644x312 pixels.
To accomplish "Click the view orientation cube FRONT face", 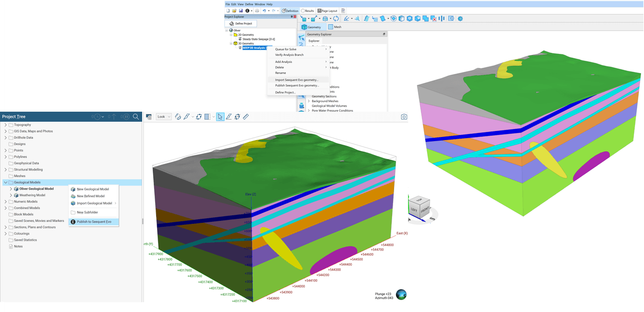I will (x=424, y=210).
